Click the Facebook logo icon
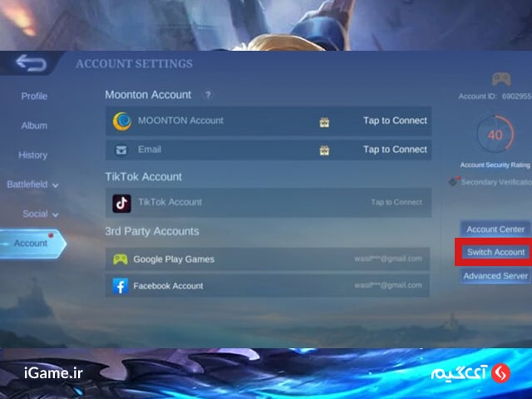 (x=121, y=286)
